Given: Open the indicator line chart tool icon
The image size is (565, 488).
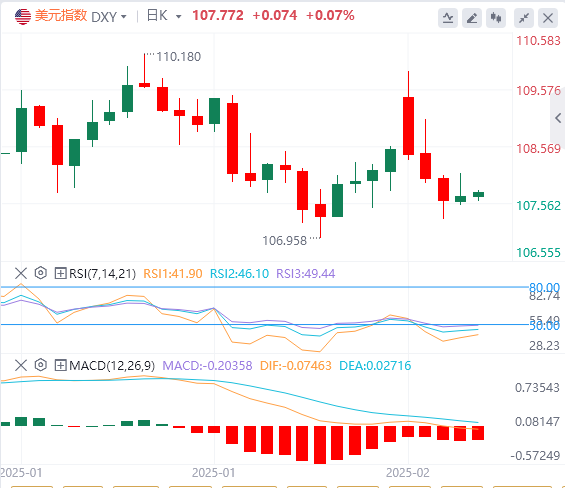Looking at the screenshot, I should [448, 18].
